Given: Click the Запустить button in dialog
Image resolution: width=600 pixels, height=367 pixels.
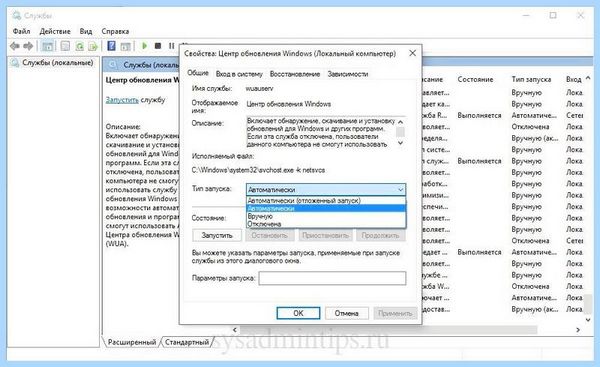Looking at the screenshot, I should 217,235.
